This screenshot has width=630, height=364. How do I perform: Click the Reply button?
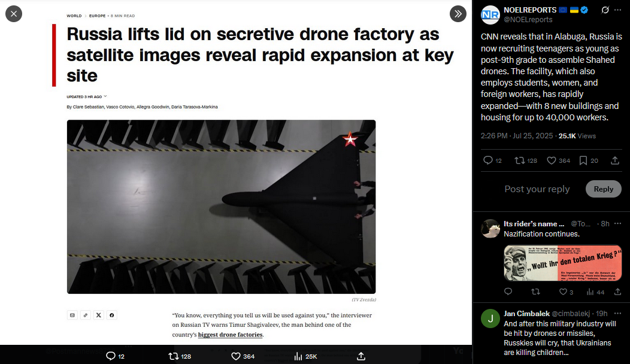point(604,189)
